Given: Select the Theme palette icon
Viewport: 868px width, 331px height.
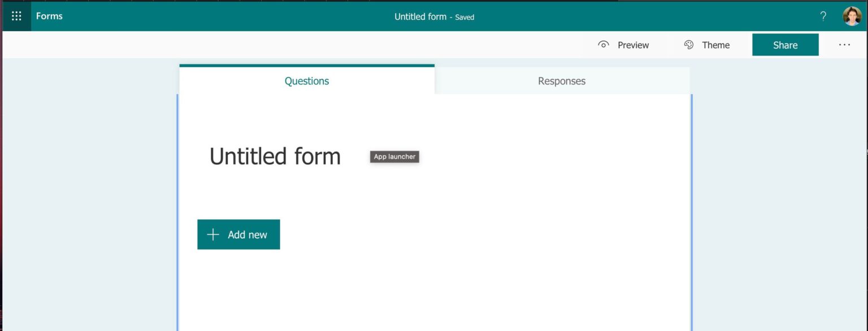Looking at the screenshot, I should point(688,44).
